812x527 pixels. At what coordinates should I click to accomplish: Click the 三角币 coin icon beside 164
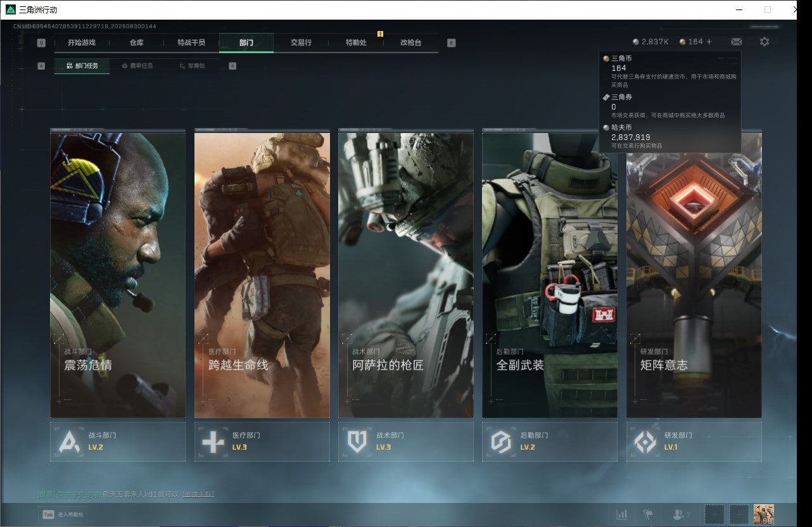682,42
